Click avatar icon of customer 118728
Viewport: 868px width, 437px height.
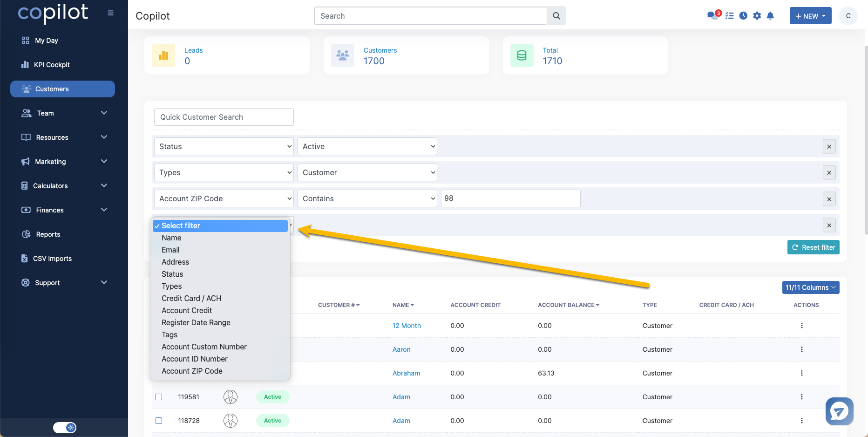231,421
